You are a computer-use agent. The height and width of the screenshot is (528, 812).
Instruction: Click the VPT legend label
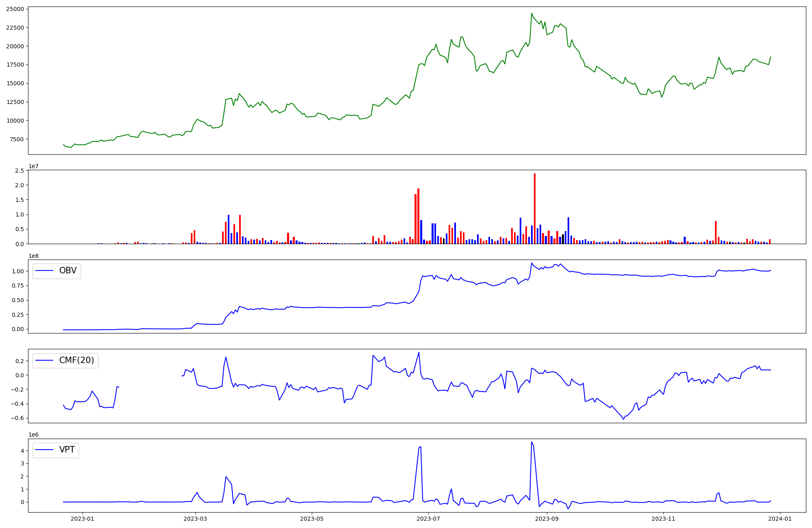(x=67, y=450)
